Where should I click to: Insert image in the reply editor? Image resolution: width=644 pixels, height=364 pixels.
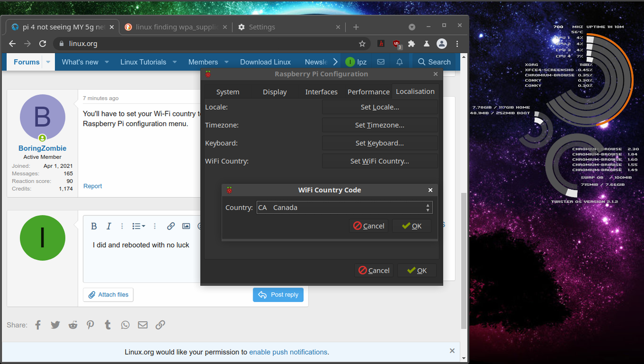click(x=186, y=227)
